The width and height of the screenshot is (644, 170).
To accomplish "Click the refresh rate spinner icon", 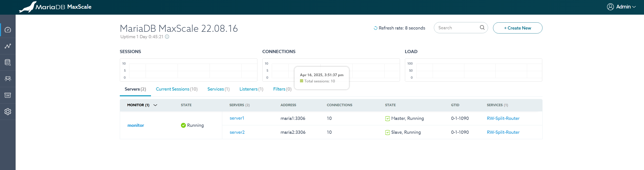I will pos(375,28).
